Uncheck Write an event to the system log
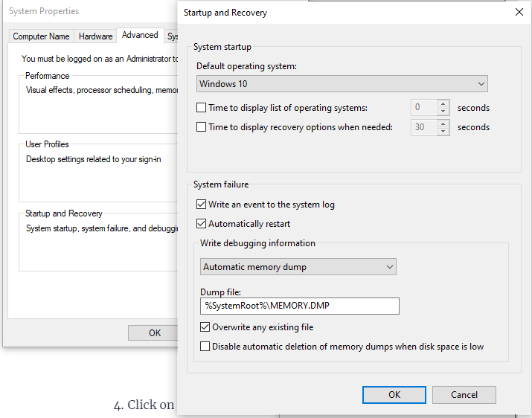Viewport: 532px width, 418px height. coord(202,205)
